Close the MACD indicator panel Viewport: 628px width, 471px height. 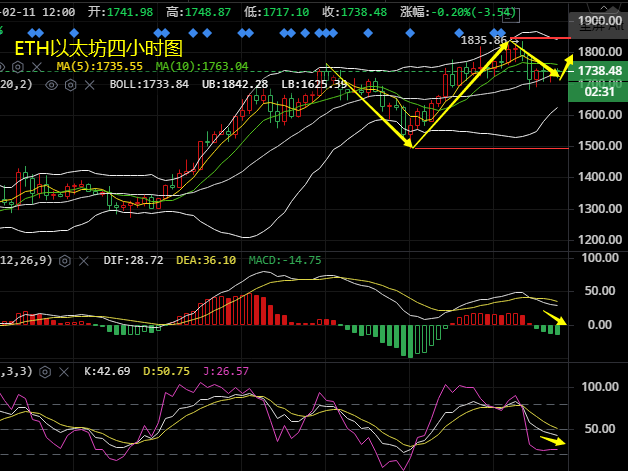point(82,260)
